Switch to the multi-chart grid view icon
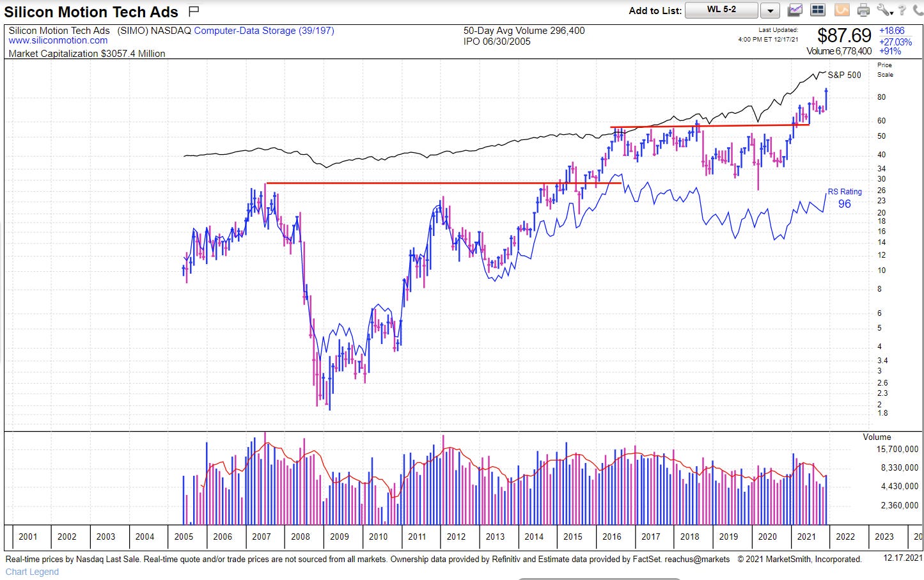Screen dimensions: 924x580 [818, 10]
